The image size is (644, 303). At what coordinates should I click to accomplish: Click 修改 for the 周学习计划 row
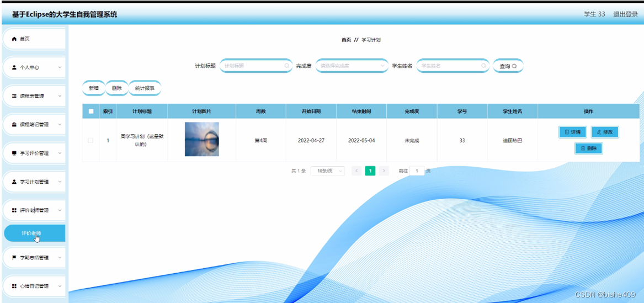pyautogui.click(x=605, y=132)
